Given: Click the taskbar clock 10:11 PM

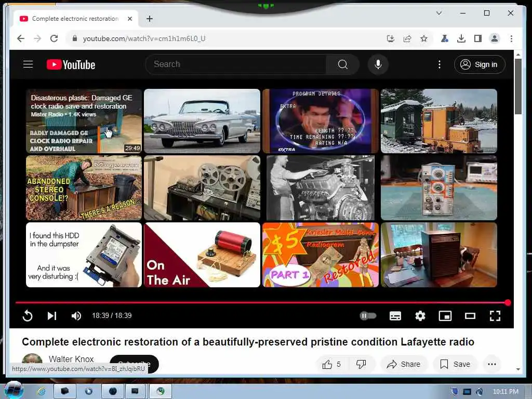Looking at the screenshot, I should click(506, 392).
